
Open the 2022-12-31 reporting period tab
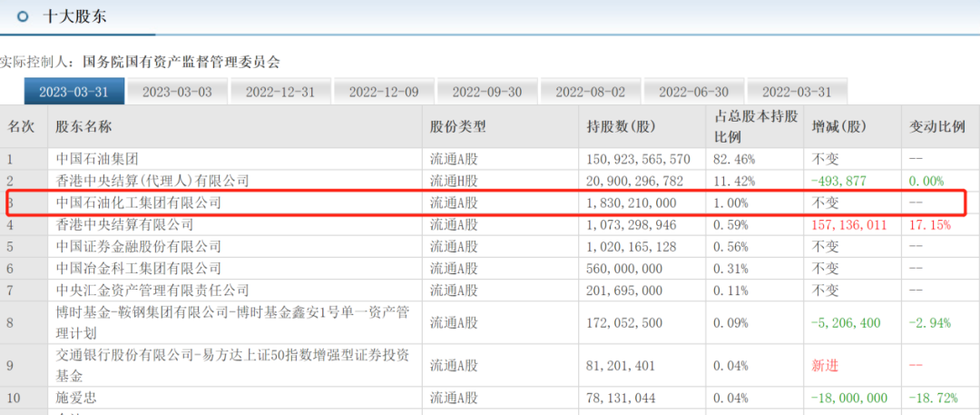pos(280,92)
